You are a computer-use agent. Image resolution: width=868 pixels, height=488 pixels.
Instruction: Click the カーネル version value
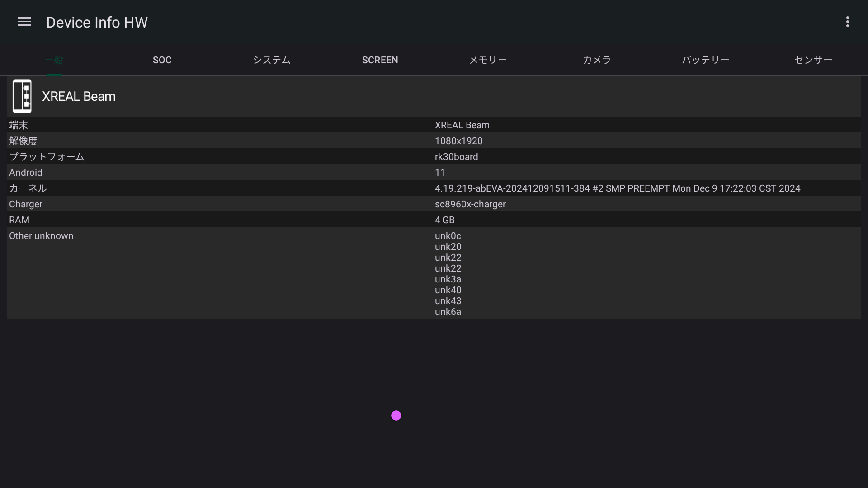tap(617, 188)
